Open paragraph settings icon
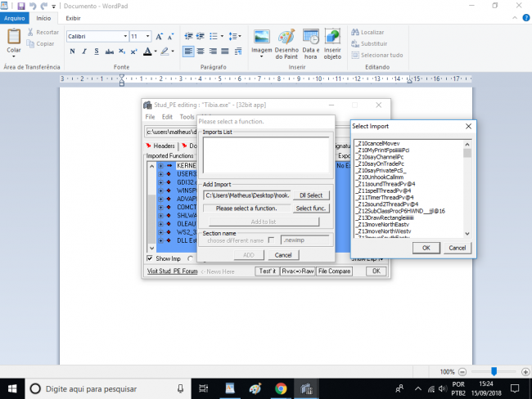 238,52
